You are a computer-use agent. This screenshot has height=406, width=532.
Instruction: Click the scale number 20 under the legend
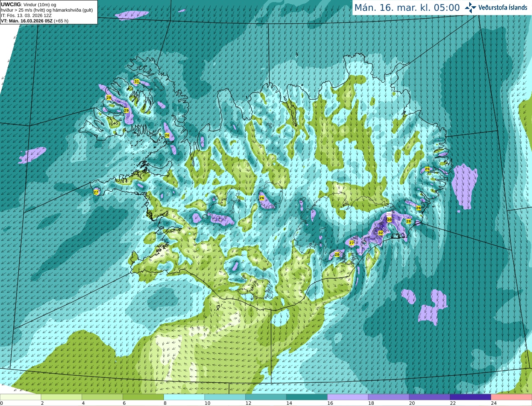[412, 403]
